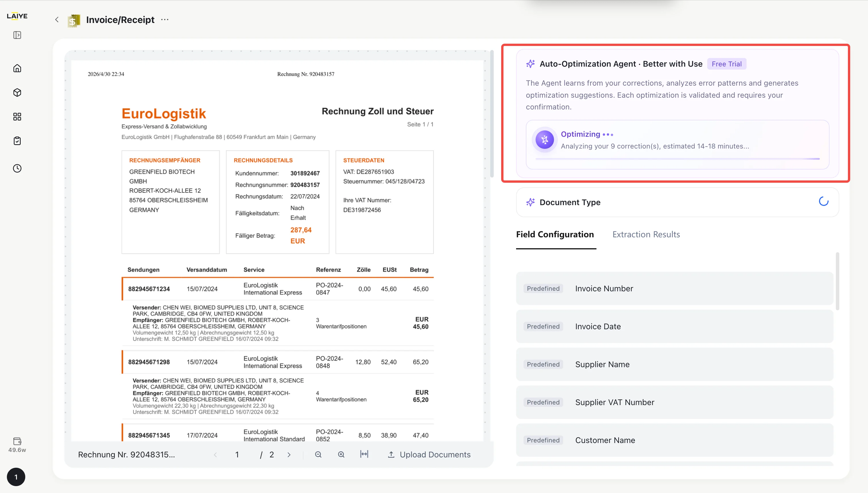Click the document preview scrollbar
This screenshot has height=493, width=868.
click(x=492, y=113)
